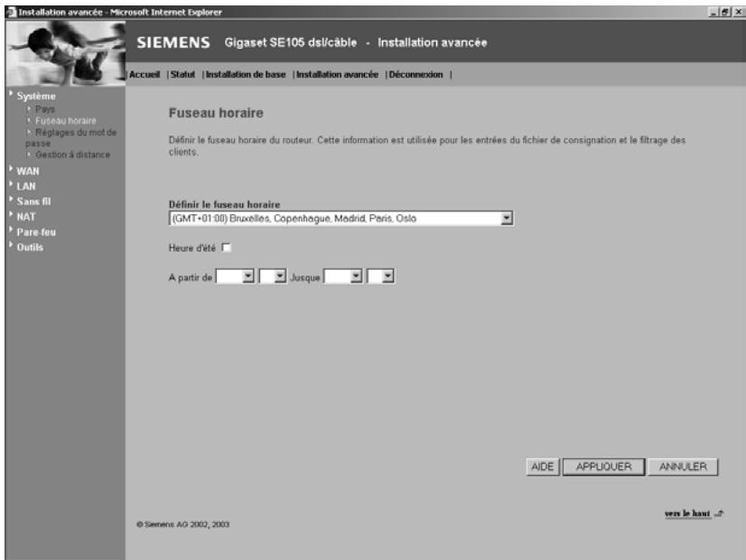Click the Définir le fuseau horaire label

pos(224,205)
